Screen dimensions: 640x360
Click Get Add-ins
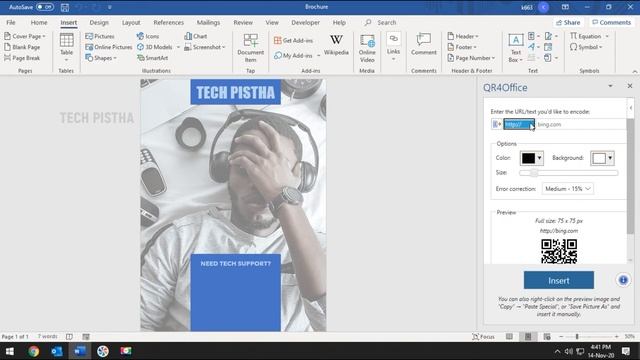[293, 40]
